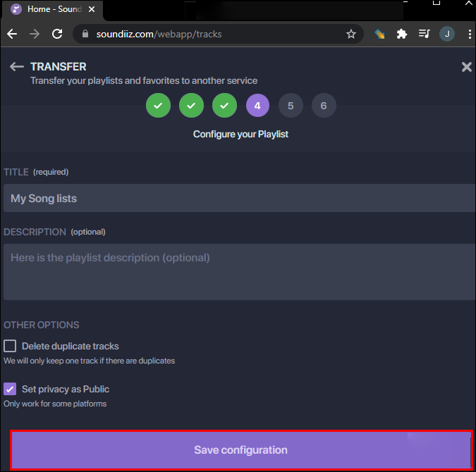Bookmark this page with the star icon
The width and height of the screenshot is (476, 472).
(x=351, y=34)
